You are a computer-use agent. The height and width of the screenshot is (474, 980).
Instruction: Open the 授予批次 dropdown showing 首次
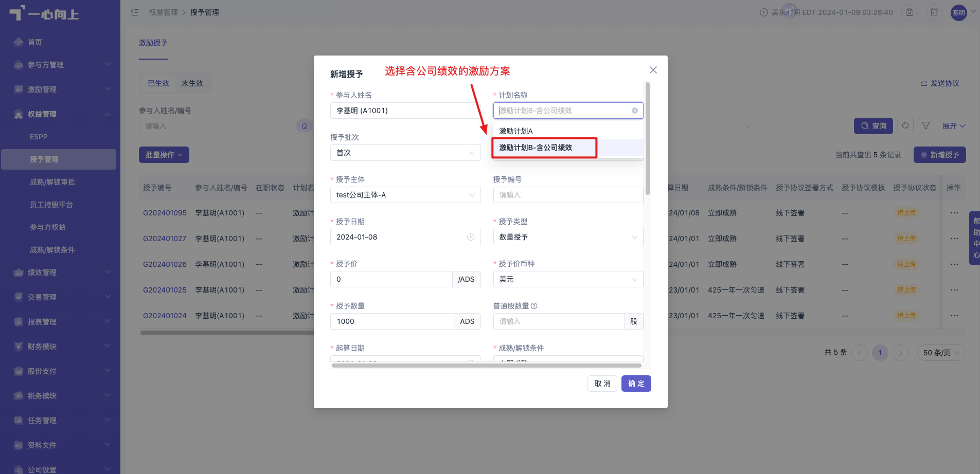pos(405,153)
